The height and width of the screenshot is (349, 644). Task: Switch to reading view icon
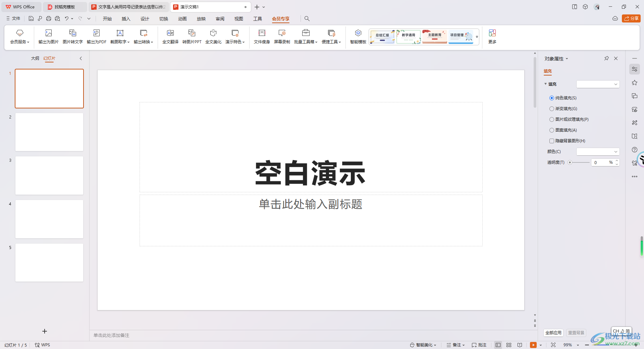point(520,345)
